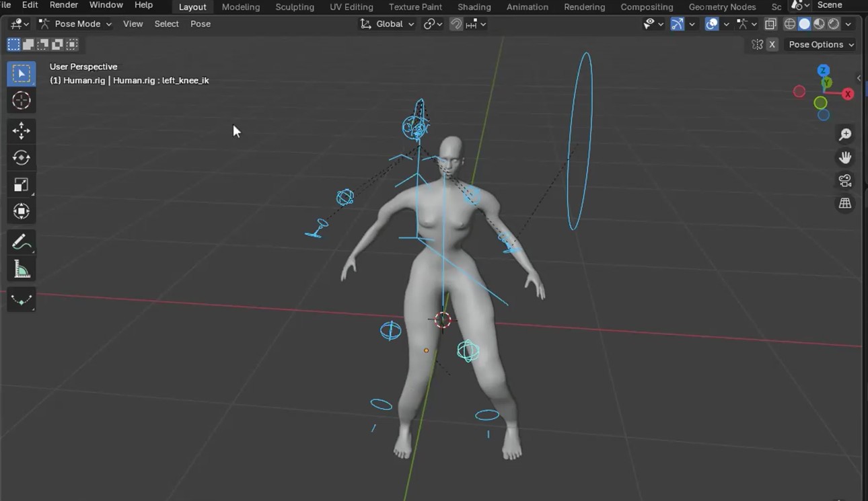The width and height of the screenshot is (868, 501).
Task: Click the Transform tool icon
Action: (x=22, y=212)
